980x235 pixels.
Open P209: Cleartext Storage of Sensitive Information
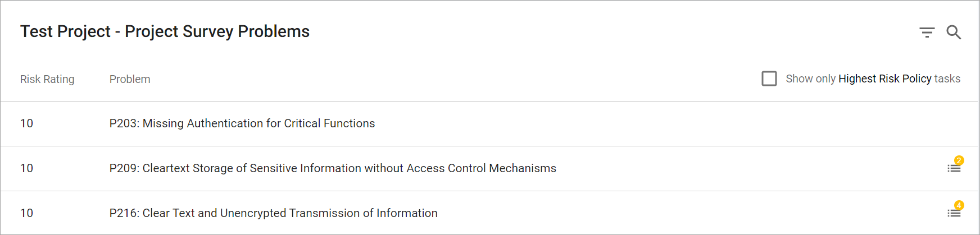pyautogui.click(x=333, y=168)
